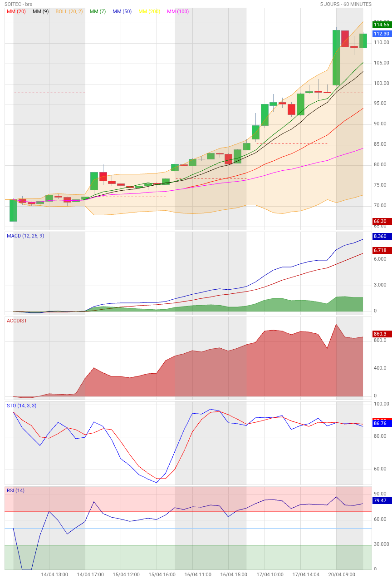This screenshot has height=579, width=392.
Task: Click the 14/04 13:00 time axis label
Action: (54, 574)
